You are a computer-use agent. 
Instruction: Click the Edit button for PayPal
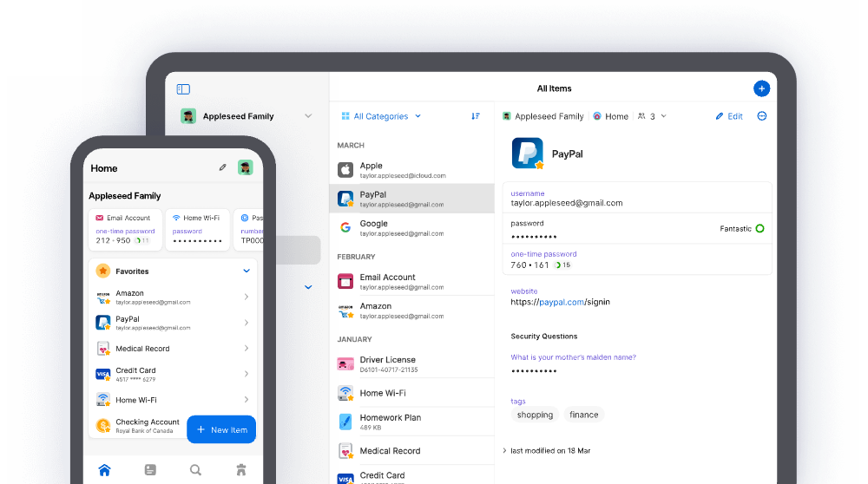729,116
